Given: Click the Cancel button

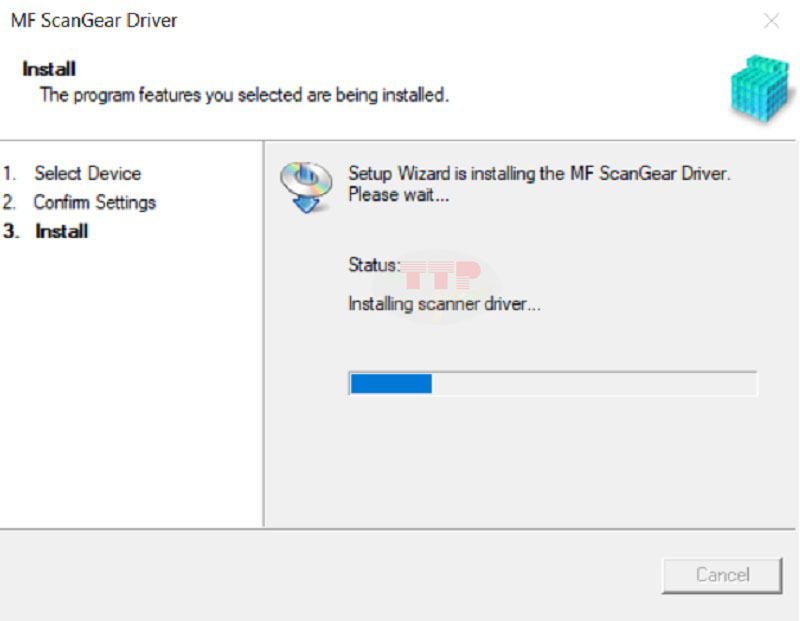Looking at the screenshot, I should (722, 575).
